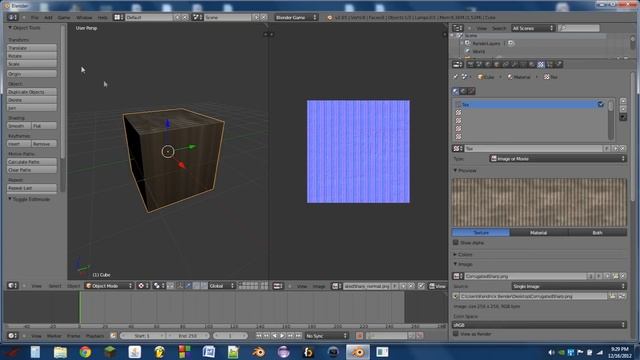Click the UV image editor type icon
This screenshot has height=360, width=640.
[x=278, y=286]
